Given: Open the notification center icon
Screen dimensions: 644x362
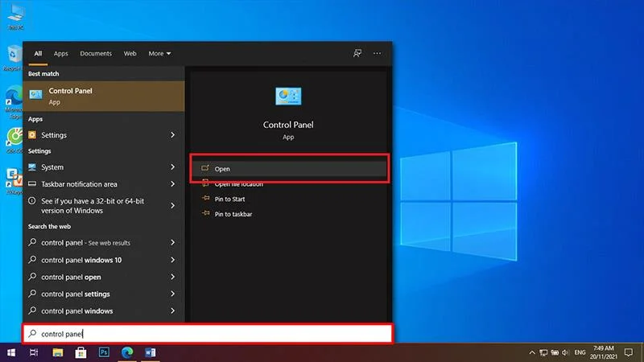Looking at the screenshot, I should point(629,352).
